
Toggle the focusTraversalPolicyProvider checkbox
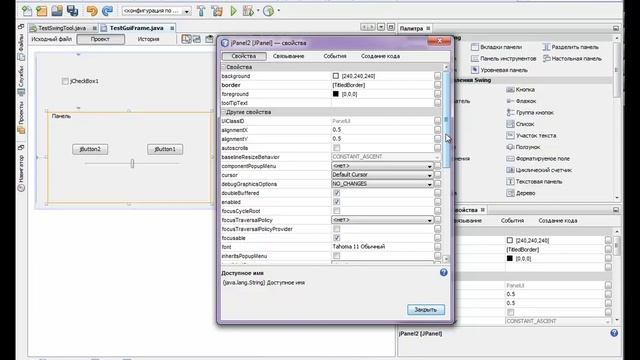pos(336,229)
